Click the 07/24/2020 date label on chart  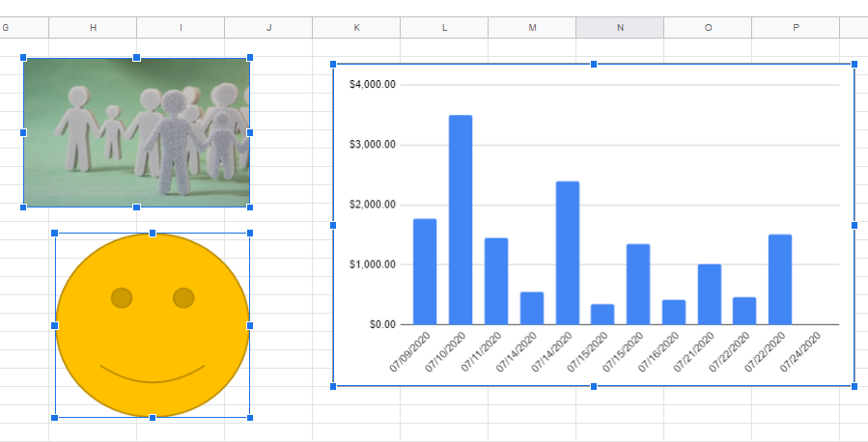point(801,352)
